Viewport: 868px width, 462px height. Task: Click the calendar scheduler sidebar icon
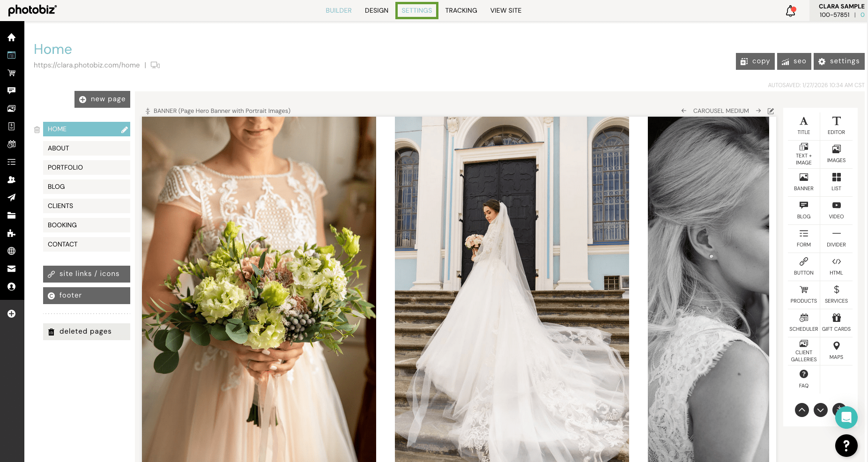12,144
